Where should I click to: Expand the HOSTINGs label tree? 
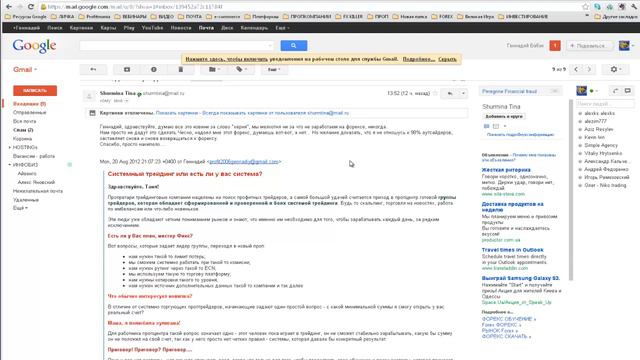(x=10, y=147)
